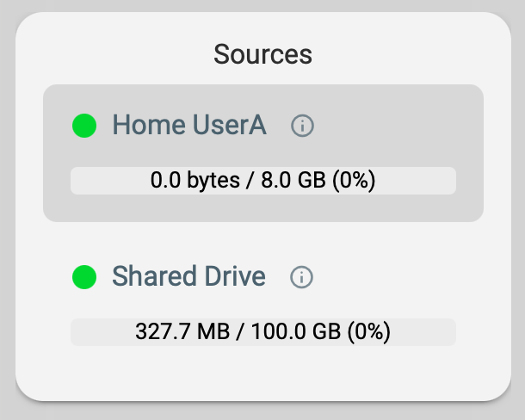Click the Shared Drive storage usage bar
Viewport: 525px width, 420px height.
click(262, 332)
